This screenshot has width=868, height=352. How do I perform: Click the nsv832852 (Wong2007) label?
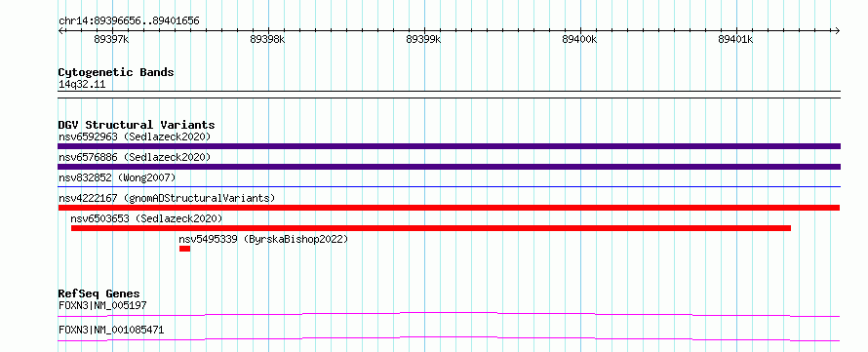pyautogui.click(x=117, y=177)
